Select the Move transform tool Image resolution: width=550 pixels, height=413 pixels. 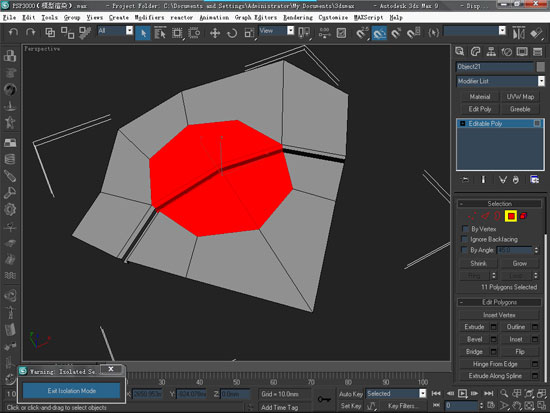click(215, 33)
